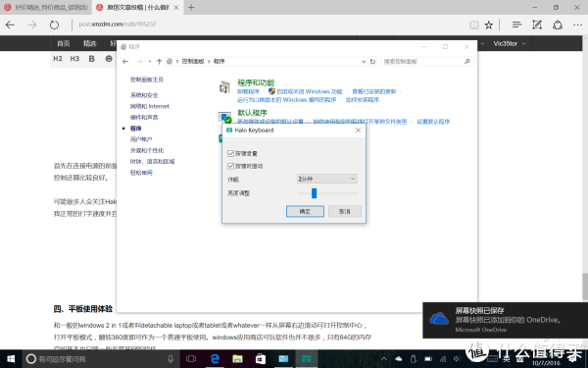Toggle the 按键时振动 checkbox
This screenshot has width=588, height=368.
[230, 166]
